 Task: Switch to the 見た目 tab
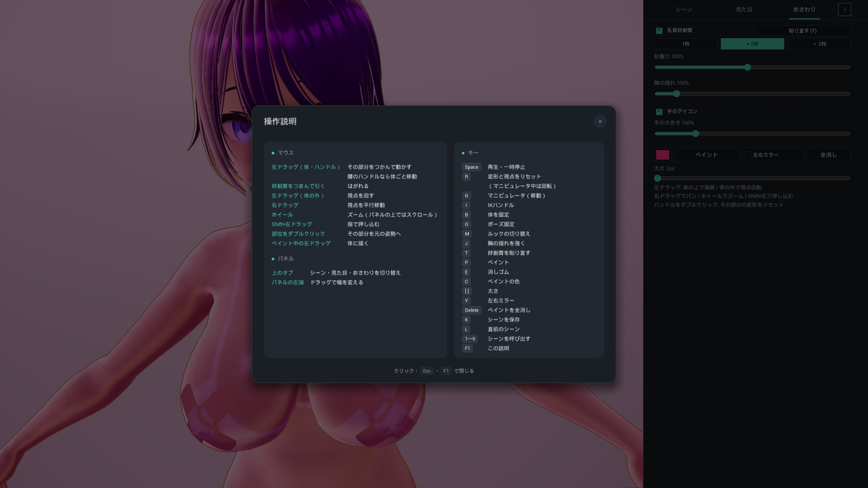tap(744, 10)
